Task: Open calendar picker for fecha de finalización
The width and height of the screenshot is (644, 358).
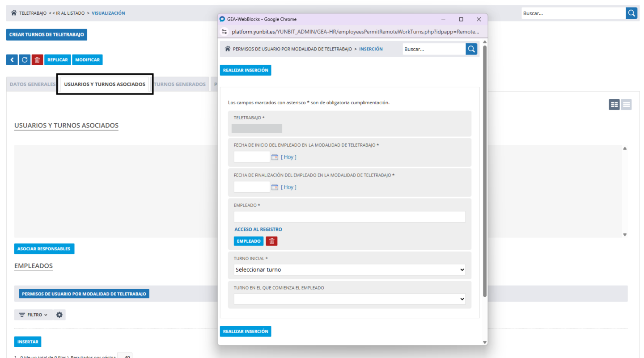Action: pos(275,187)
